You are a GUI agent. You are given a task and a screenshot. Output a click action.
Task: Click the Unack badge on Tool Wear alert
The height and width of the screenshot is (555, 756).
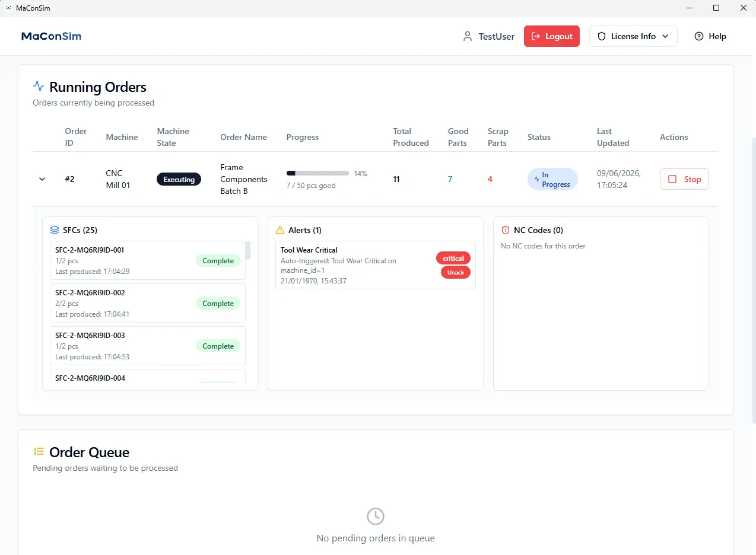pyautogui.click(x=456, y=272)
